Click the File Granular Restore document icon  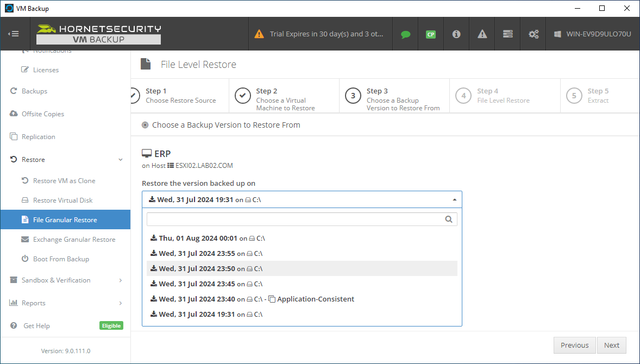25,219
